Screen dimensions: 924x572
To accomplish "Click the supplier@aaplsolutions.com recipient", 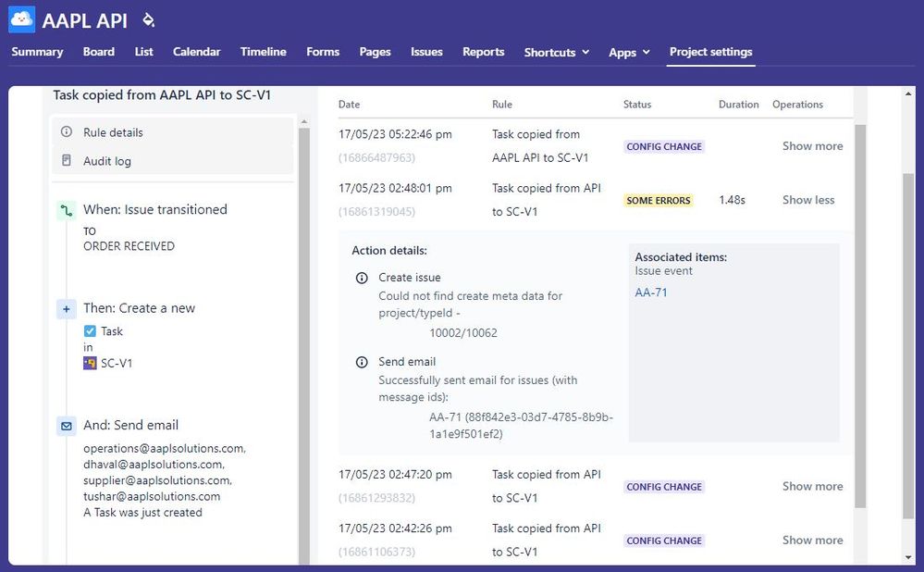I will pyautogui.click(x=157, y=480).
